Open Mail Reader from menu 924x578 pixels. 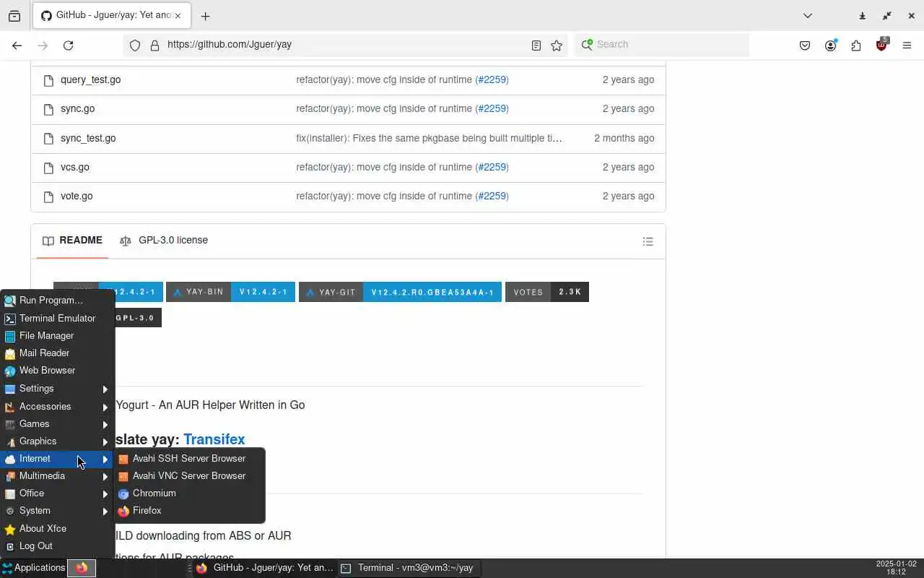tap(58, 353)
